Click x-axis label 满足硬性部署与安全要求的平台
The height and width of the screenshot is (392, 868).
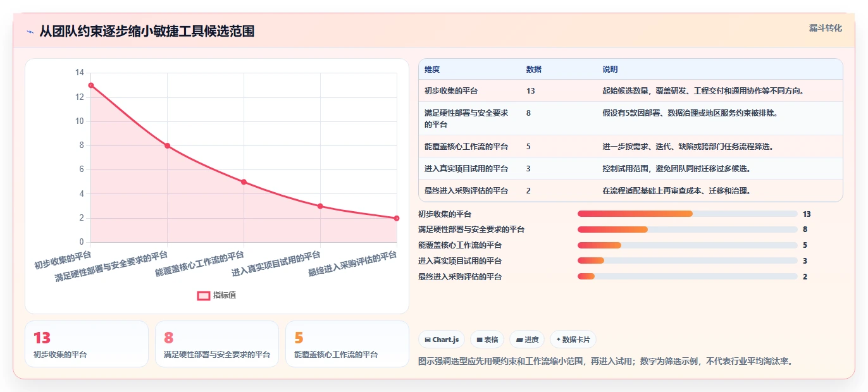coord(111,267)
